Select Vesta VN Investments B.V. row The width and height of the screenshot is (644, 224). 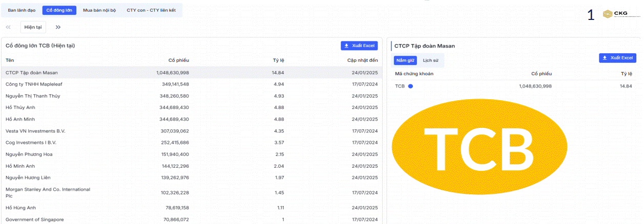coord(192,131)
